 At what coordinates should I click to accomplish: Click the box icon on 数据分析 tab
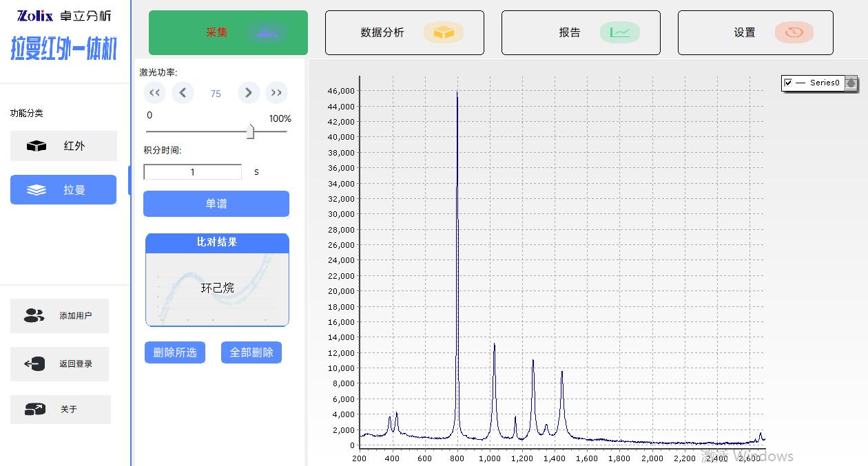coord(443,32)
